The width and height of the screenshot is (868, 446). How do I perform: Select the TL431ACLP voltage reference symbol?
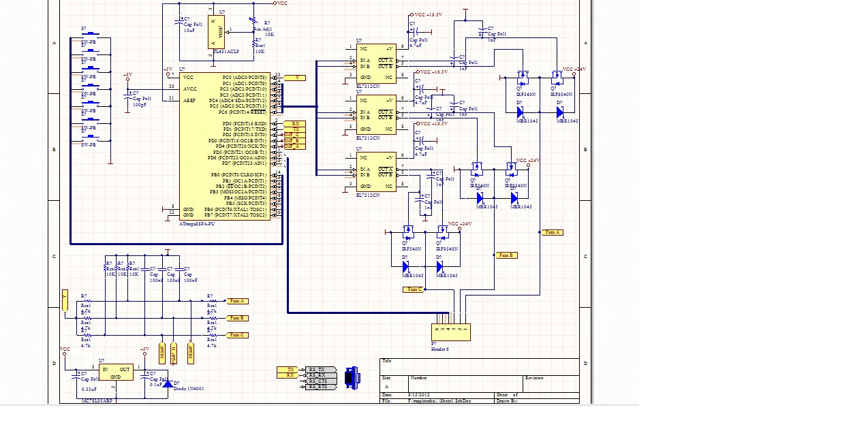(215, 32)
